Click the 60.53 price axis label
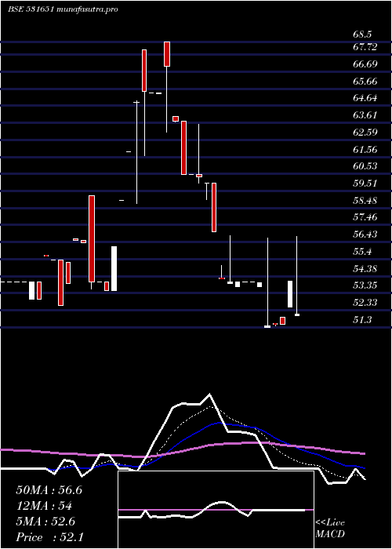Image resolution: width=392 pixels, height=549 pixels. (365, 166)
